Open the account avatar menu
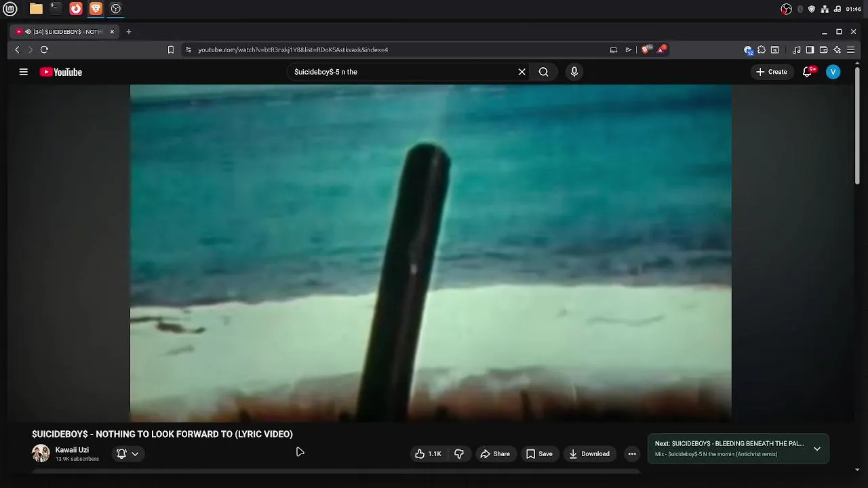Screen dimensions: 868x488 click(x=833, y=72)
